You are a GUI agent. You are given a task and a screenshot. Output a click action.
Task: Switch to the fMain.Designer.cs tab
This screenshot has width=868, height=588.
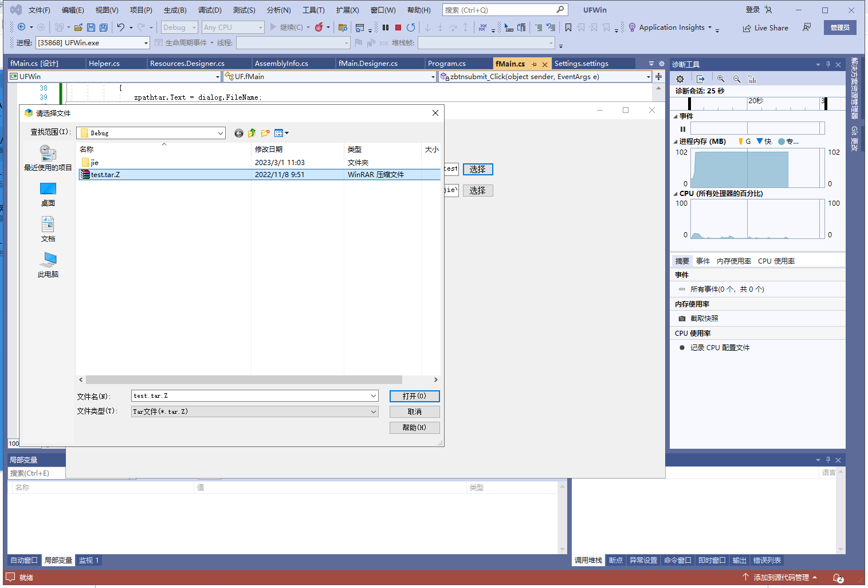point(368,64)
